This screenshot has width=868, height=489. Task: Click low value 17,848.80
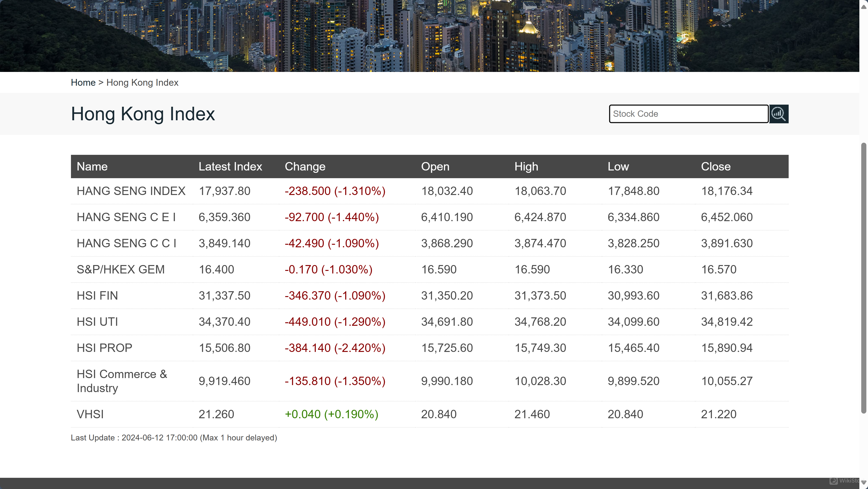tap(633, 191)
